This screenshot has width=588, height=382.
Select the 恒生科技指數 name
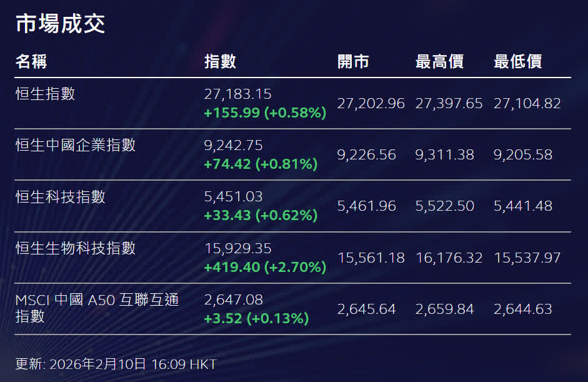click(60, 197)
